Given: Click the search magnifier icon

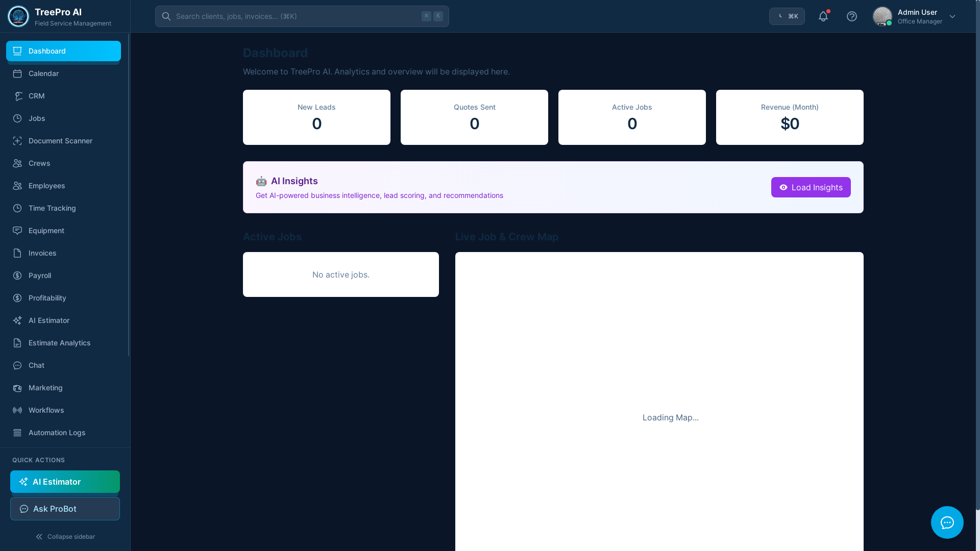Looking at the screenshot, I should click(x=166, y=16).
